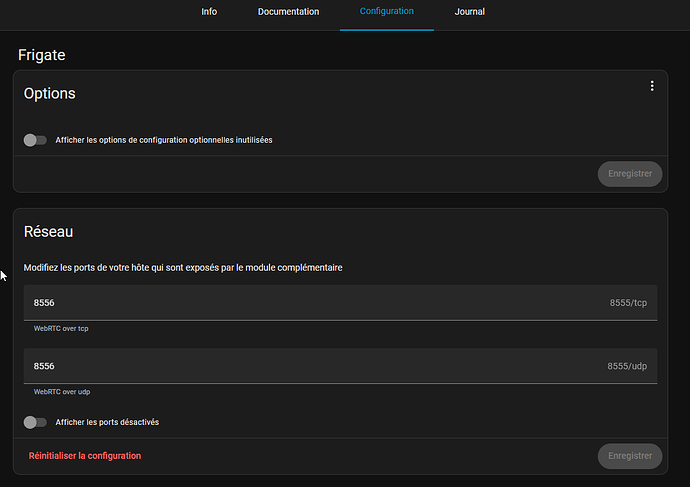Image resolution: width=690 pixels, height=487 pixels.
Task: Click Enregistrer button in the Réseau card
Action: pos(629,456)
